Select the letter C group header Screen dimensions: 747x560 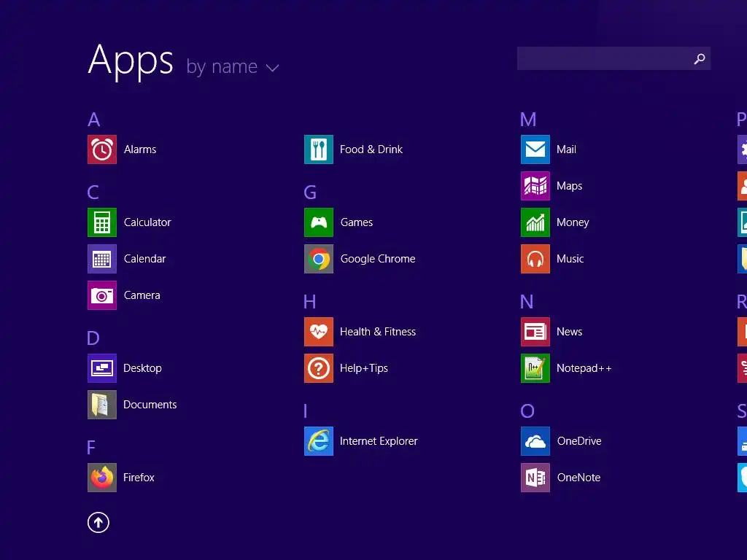pyautogui.click(x=93, y=192)
